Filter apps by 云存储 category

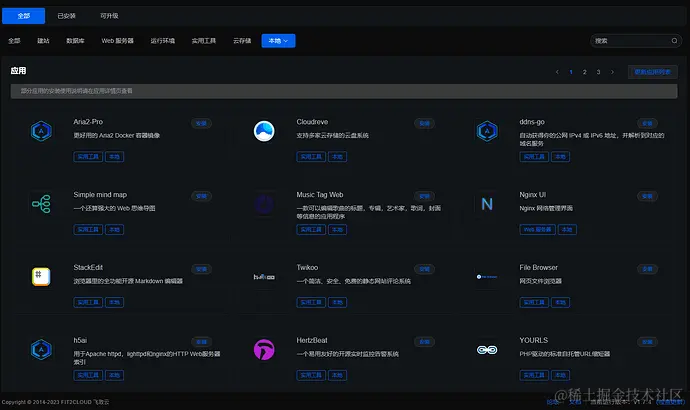click(242, 41)
